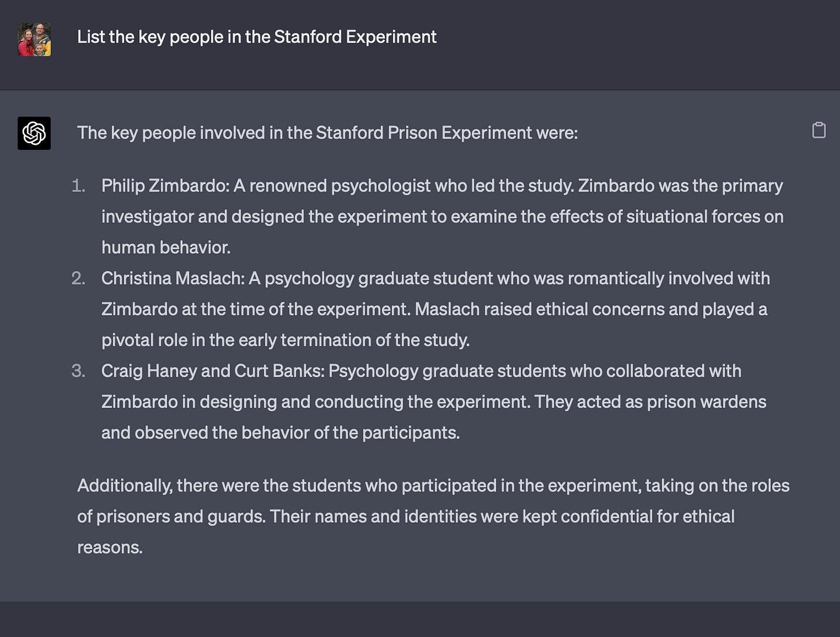Click the list number 1 marker
Image resolution: width=840 pixels, height=637 pixels.
78,186
